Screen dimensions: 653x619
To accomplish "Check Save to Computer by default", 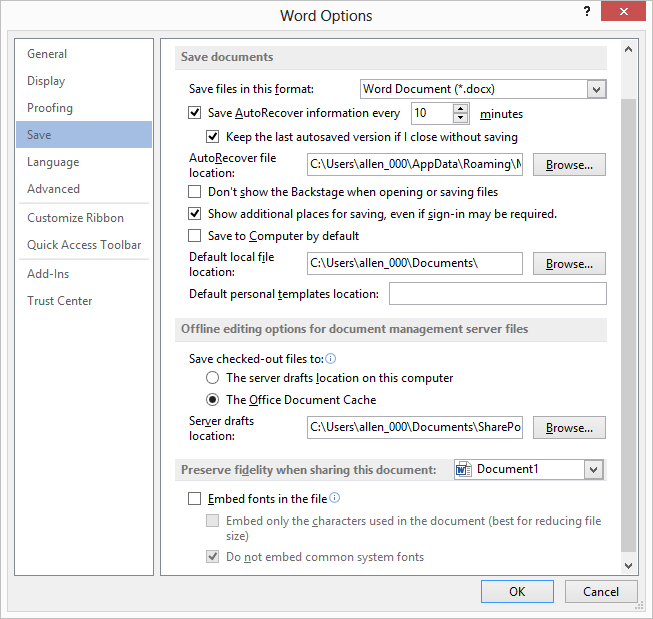I will [x=194, y=236].
